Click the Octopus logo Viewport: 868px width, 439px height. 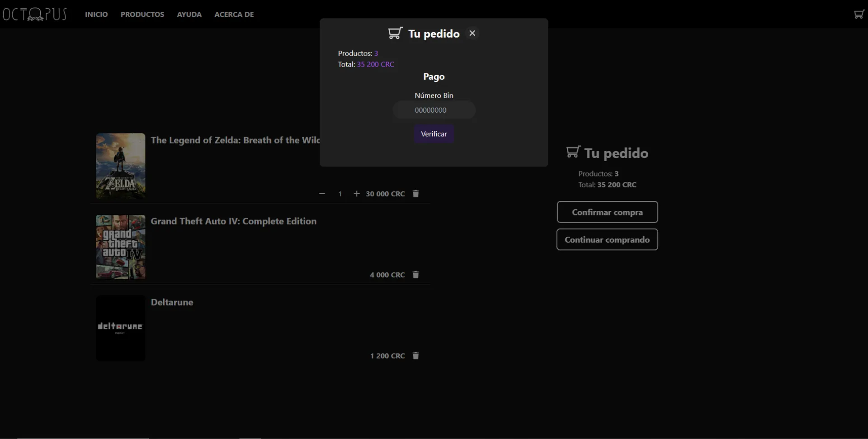pos(35,14)
